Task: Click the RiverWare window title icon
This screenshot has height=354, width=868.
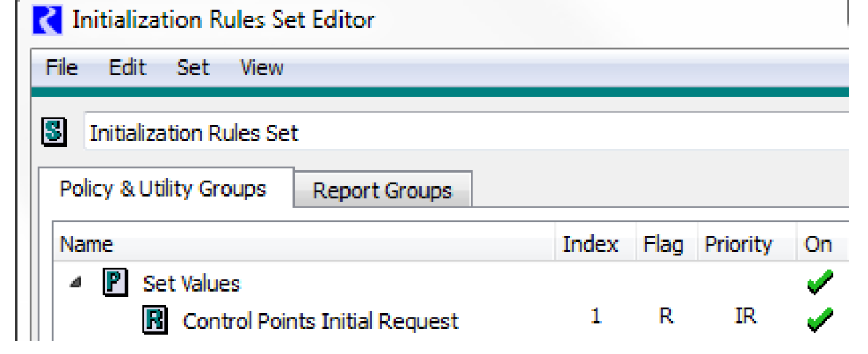Action: [x=47, y=20]
